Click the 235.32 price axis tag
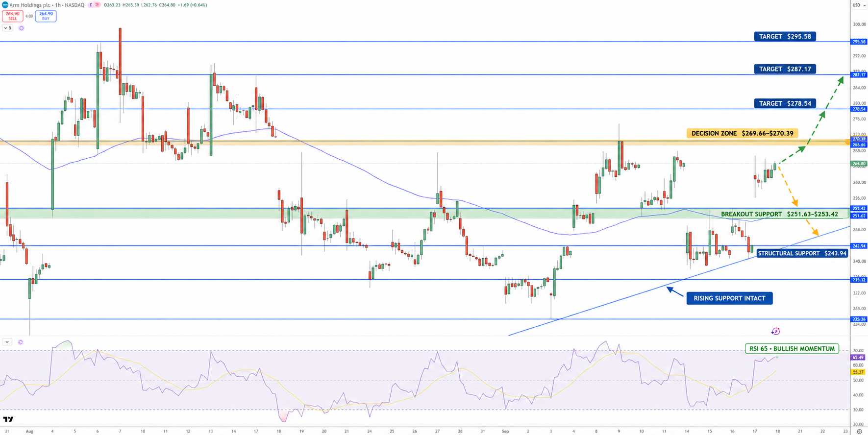Image resolution: width=868 pixels, height=435 pixels. (x=859, y=280)
